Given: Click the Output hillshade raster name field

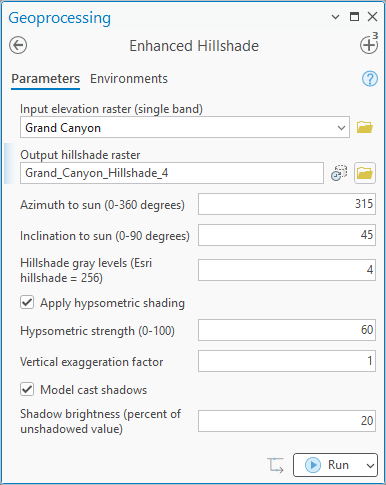Looking at the screenshot, I should point(172,173).
